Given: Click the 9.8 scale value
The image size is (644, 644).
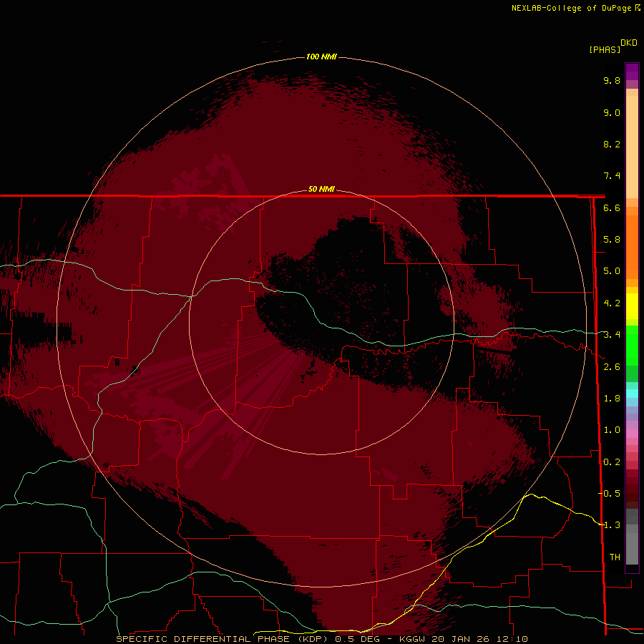Looking at the screenshot, I should 612,80.
